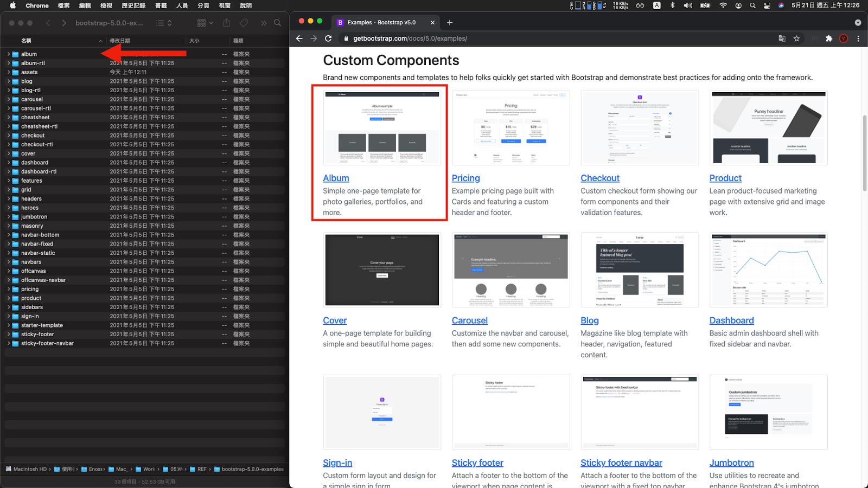Follow the Sticky footer navbar link
The height and width of the screenshot is (488, 868).
pos(621,463)
